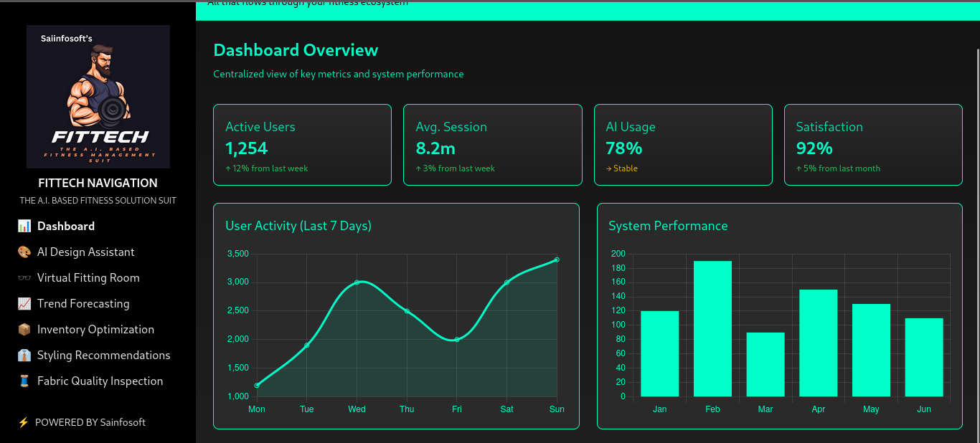Open the Fabric Quality Inspection link
Image resolution: width=980 pixels, height=443 pixels.
(100, 381)
